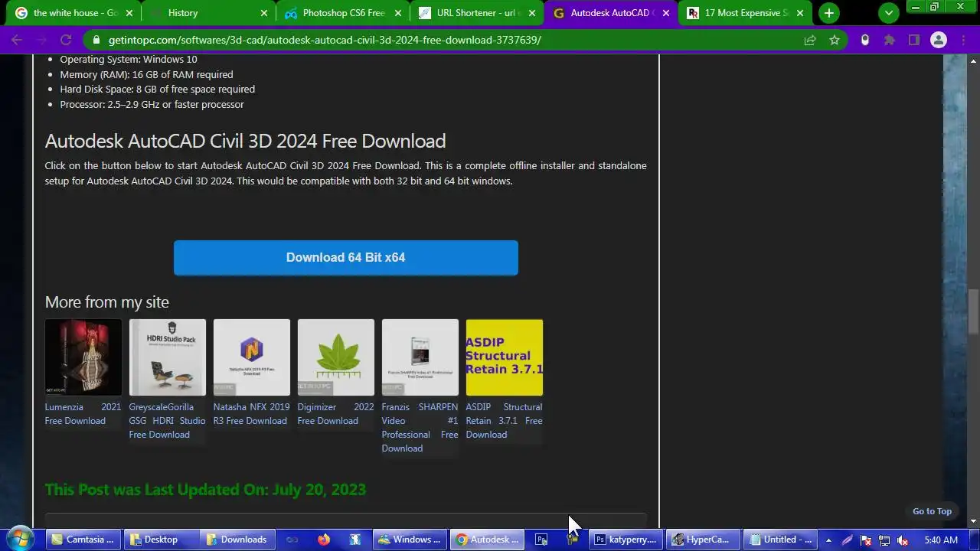Click the 5:40 AM system clock
The image size is (980, 551).
(x=941, y=540)
